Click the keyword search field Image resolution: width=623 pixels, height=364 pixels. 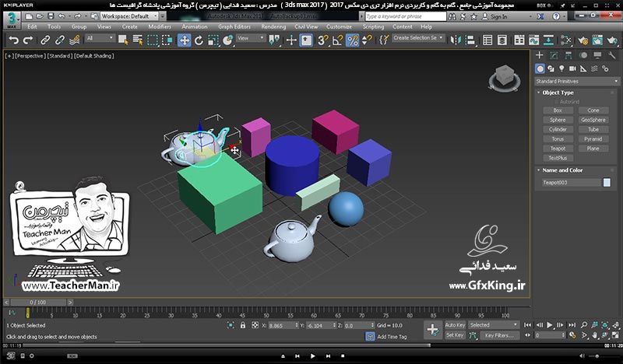406,16
